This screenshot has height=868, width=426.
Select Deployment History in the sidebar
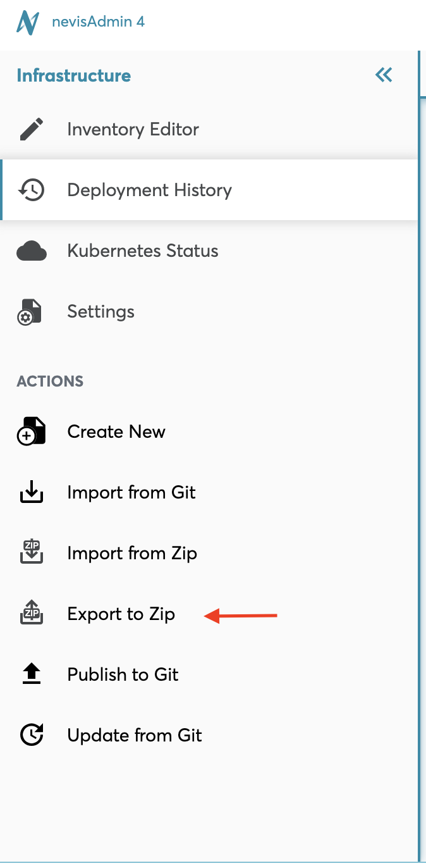click(149, 190)
